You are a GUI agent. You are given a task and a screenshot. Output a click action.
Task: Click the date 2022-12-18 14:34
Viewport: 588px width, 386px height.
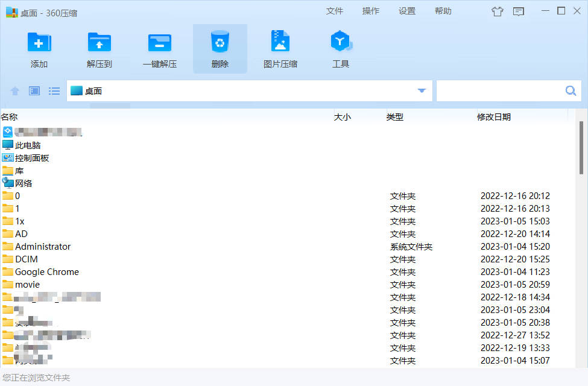[x=515, y=297]
